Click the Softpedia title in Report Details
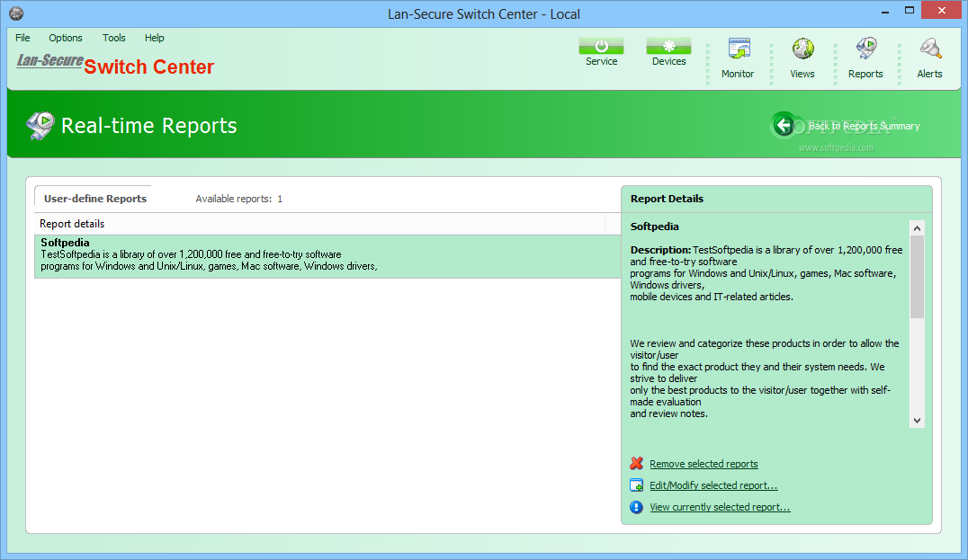 (x=654, y=227)
